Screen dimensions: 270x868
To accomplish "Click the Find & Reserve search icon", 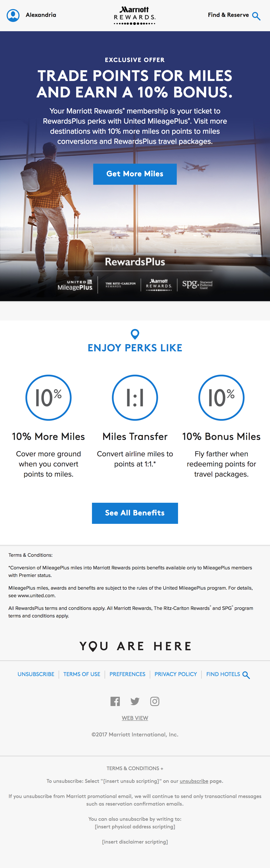I will (256, 16).
